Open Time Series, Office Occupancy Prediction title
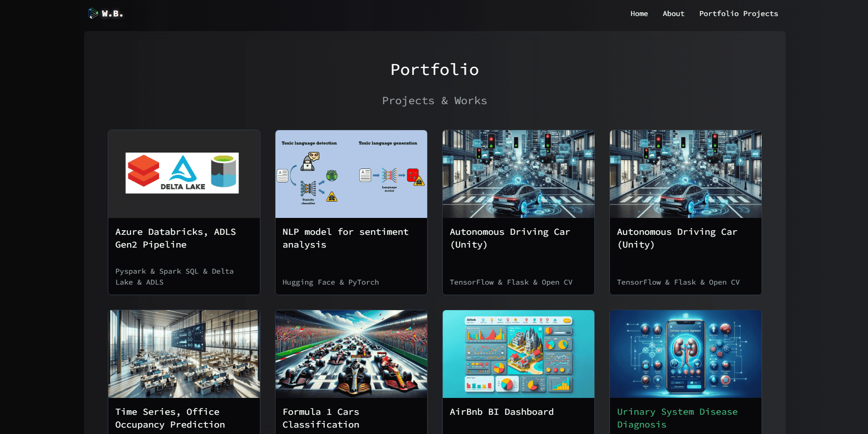Viewport: 868px width, 434px height. 170,418
